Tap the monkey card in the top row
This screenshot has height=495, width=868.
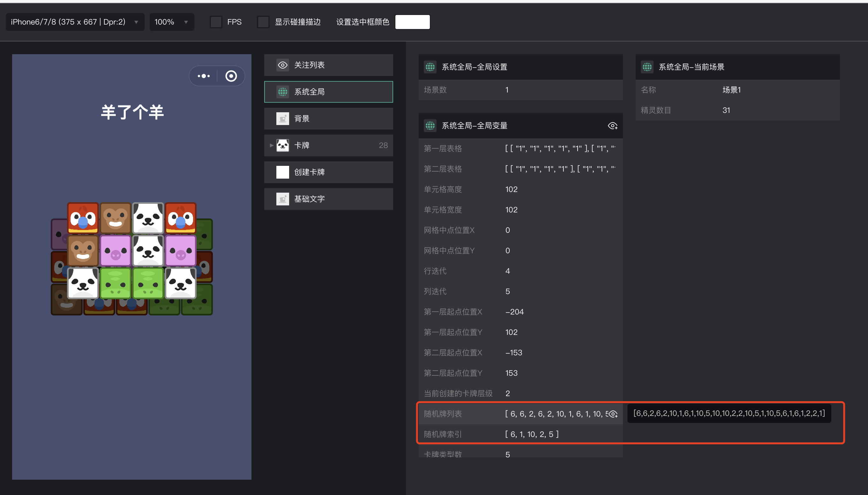click(x=115, y=218)
